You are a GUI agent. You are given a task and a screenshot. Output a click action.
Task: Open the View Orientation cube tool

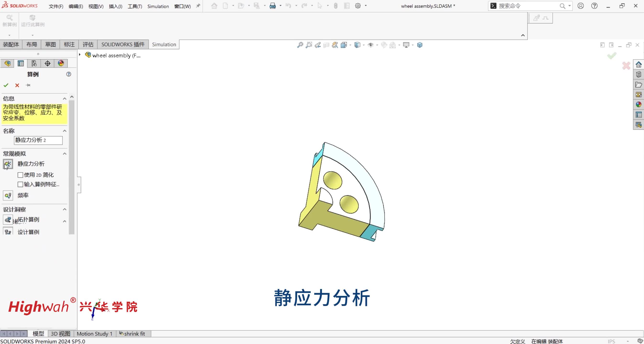click(x=344, y=45)
